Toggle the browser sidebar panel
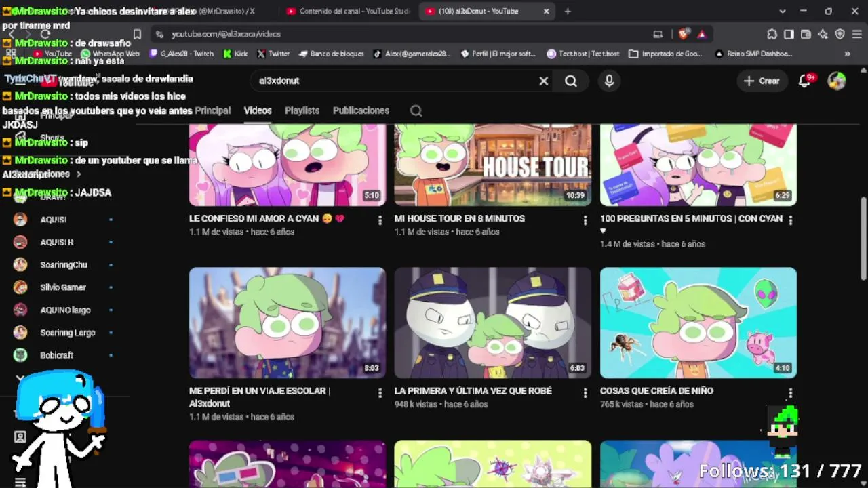Viewport: 868px width, 488px height. click(789, 34)
